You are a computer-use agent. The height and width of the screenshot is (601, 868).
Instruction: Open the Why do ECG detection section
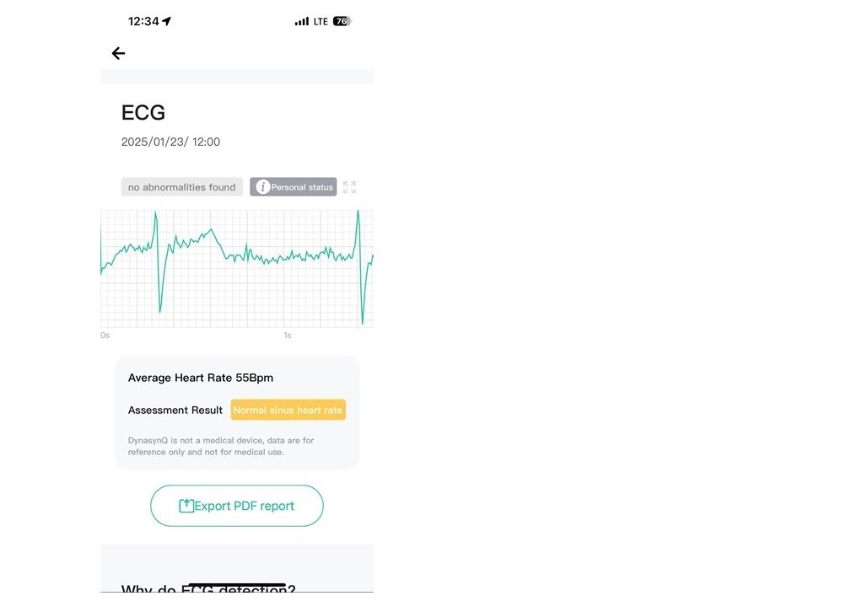tap(208, 589)
